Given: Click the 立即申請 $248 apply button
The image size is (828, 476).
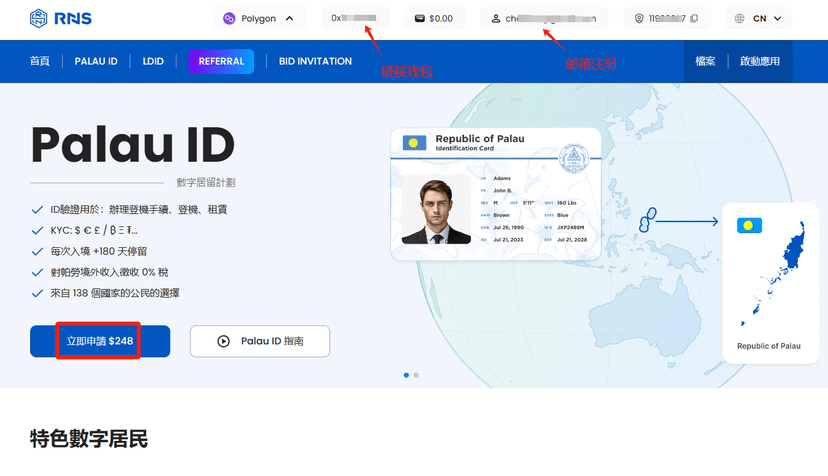Looking at the screenshot, I should [x=100, y=341].
